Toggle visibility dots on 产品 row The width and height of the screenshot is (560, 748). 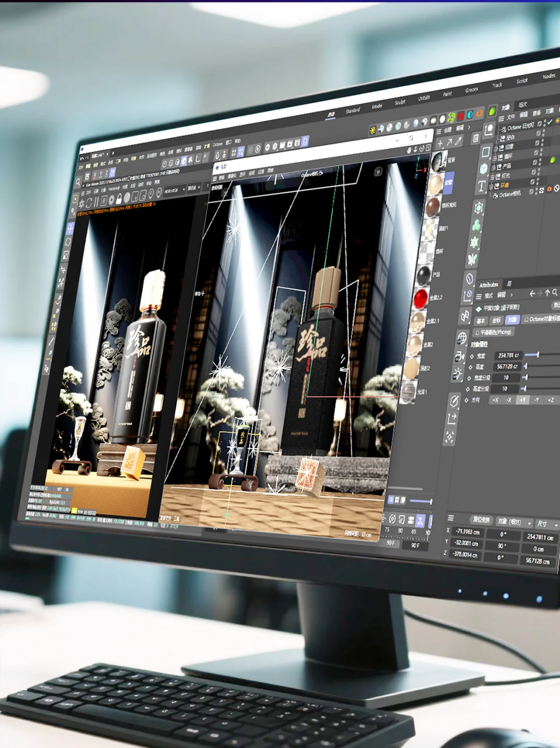click(x=539, y=162)
